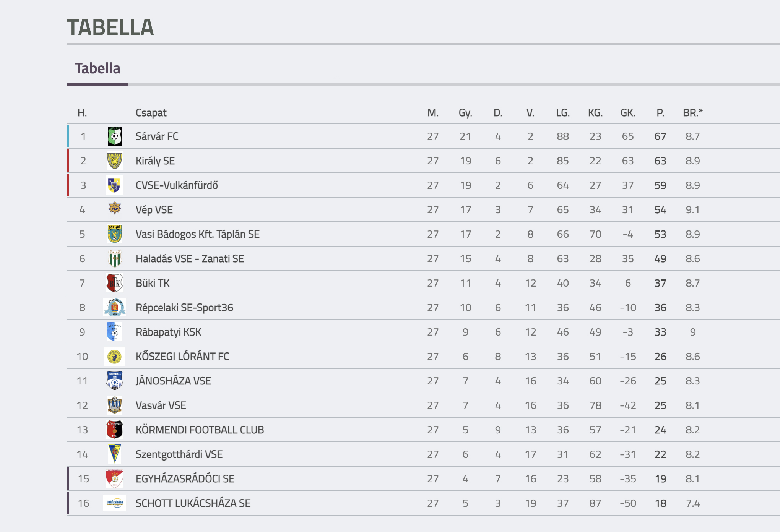Open the CVSE-Vulkánfürdő team badge

click(x=115, y=185)
